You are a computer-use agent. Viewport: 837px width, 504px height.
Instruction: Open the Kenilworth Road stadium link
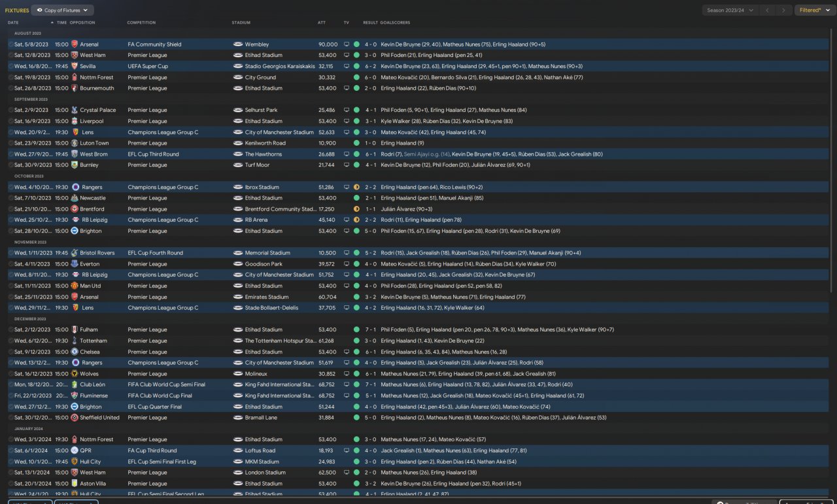coord(265,143)
